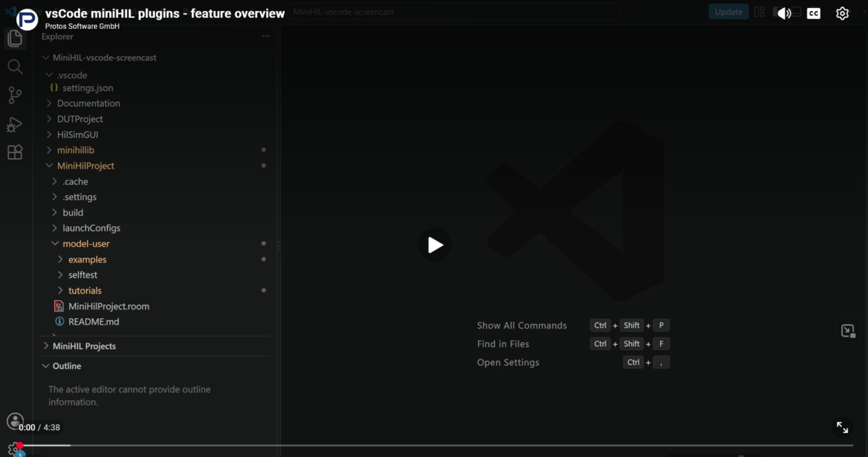Play the video with the center play button
Image resolution: width=868 pixels, height=457 pixels.
(x=435, y=245)
